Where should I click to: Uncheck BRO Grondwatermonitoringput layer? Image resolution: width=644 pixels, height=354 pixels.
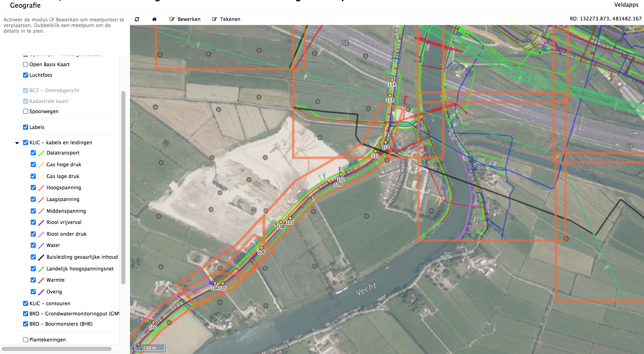coord(26,314)
